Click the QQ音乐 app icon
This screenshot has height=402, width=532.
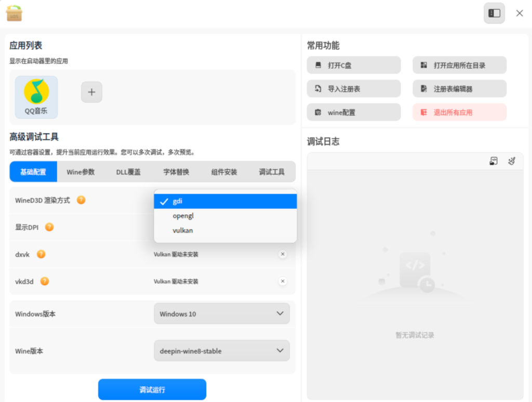click(x=36, y=93)
